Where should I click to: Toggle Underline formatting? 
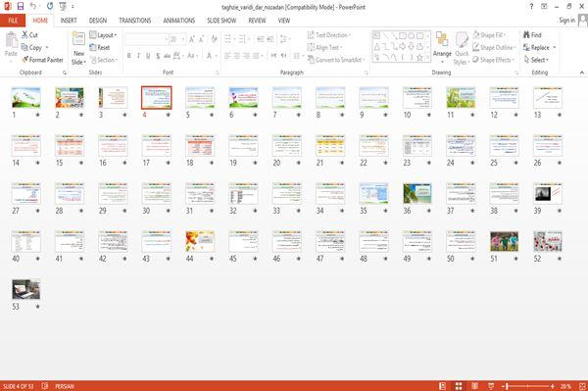pos(148,56)
